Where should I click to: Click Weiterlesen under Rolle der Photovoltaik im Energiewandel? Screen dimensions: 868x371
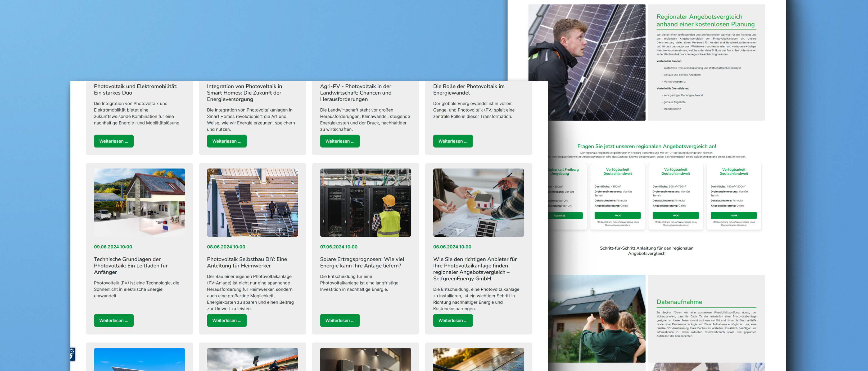coord(453,141)
